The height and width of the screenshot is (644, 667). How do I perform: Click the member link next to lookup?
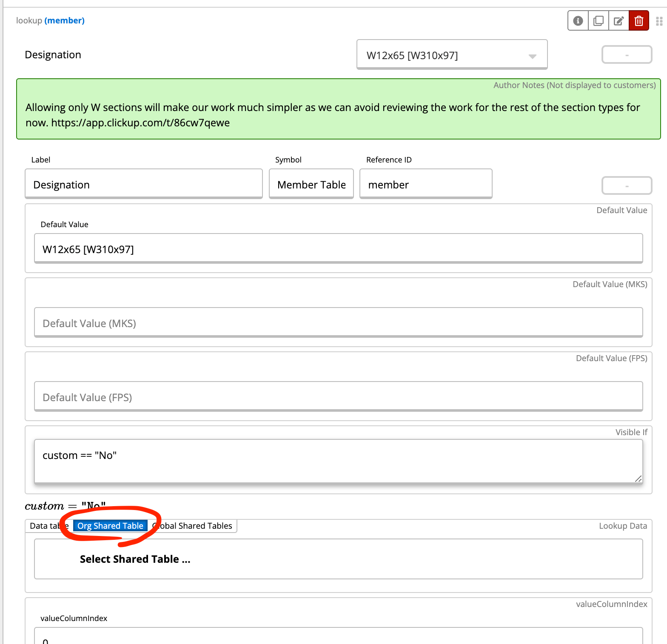coord(64,20)
